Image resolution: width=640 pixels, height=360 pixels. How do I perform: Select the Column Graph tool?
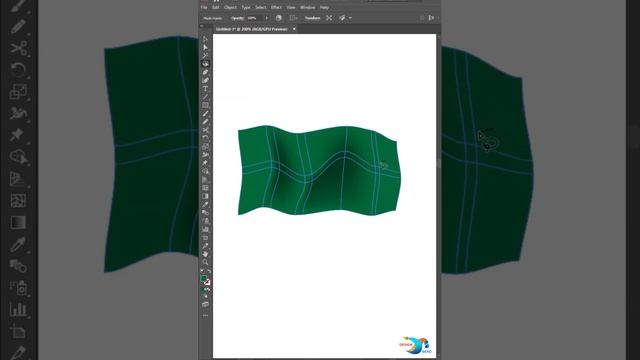click(x=205, y=229)
